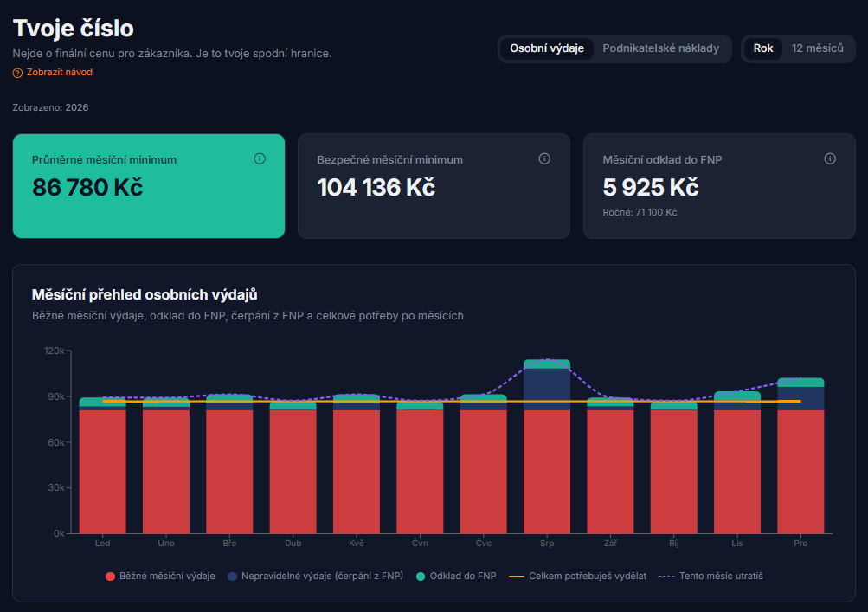Screen dimensions: 868x612
Task: Click the Průměrné měsíční minimum card
Action: pos(148,186)
